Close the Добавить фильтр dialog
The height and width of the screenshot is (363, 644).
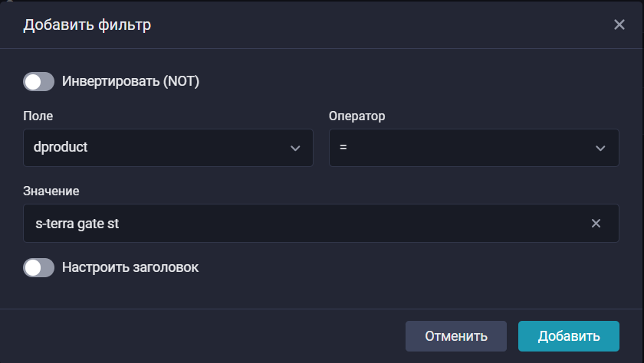619,25
